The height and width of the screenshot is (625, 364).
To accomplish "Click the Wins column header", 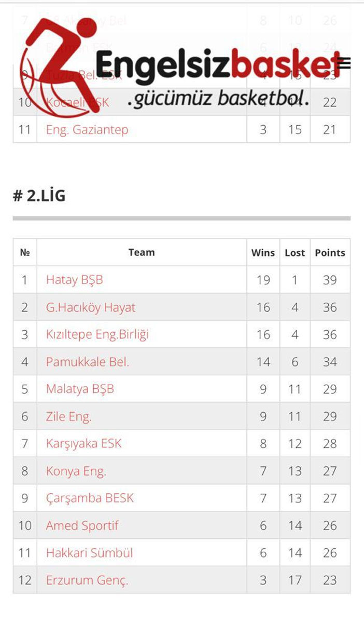I will (x=263, y=253).
